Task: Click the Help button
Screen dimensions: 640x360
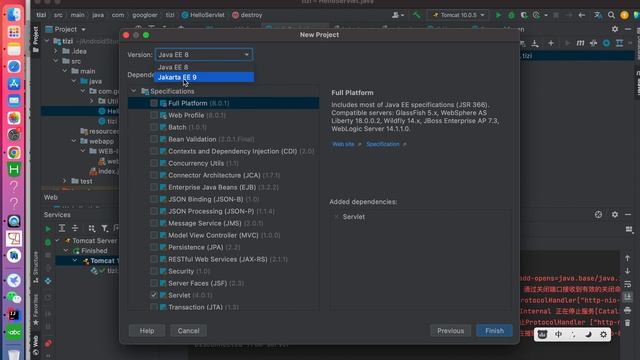Action: click(147, 331)
